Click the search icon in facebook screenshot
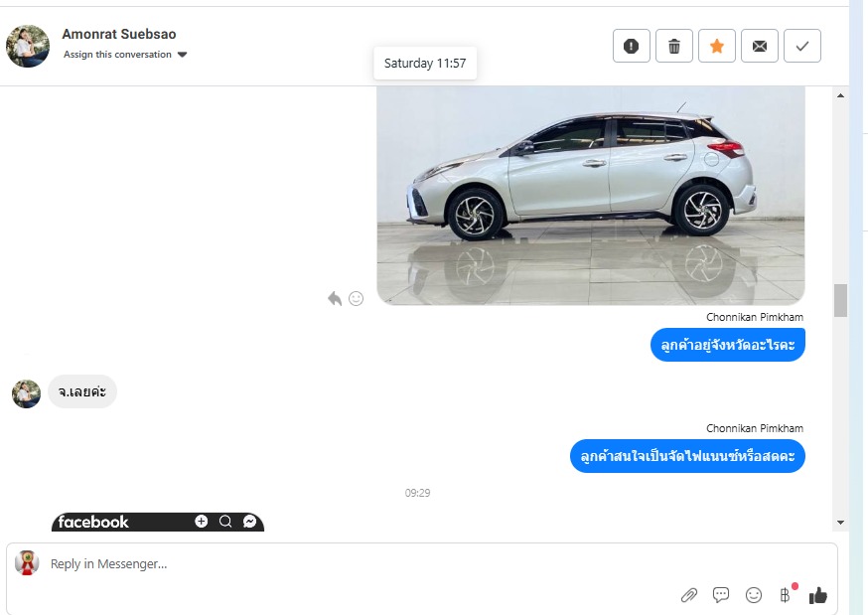 225,521
